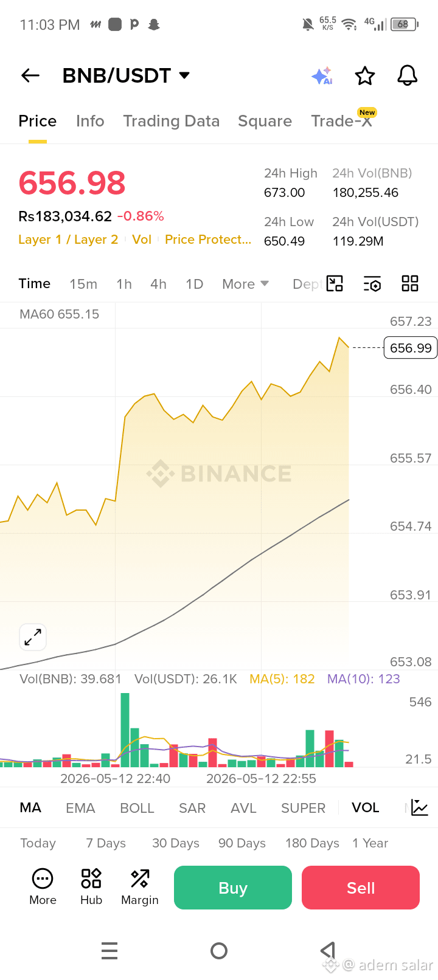This screenshot has height=980, width=438.
Task: Open the AI assistant sparkle icon
Action: (x=322, y=75)
